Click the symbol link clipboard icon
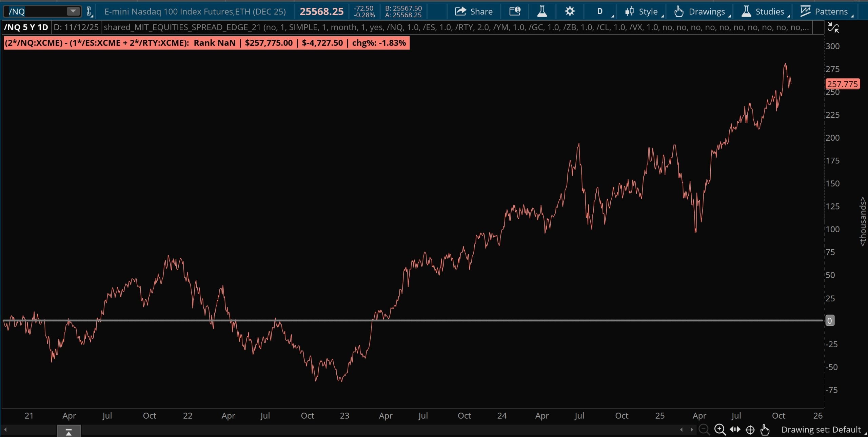The height and width of the screenshot is (437, 868). tap(89, 12)
